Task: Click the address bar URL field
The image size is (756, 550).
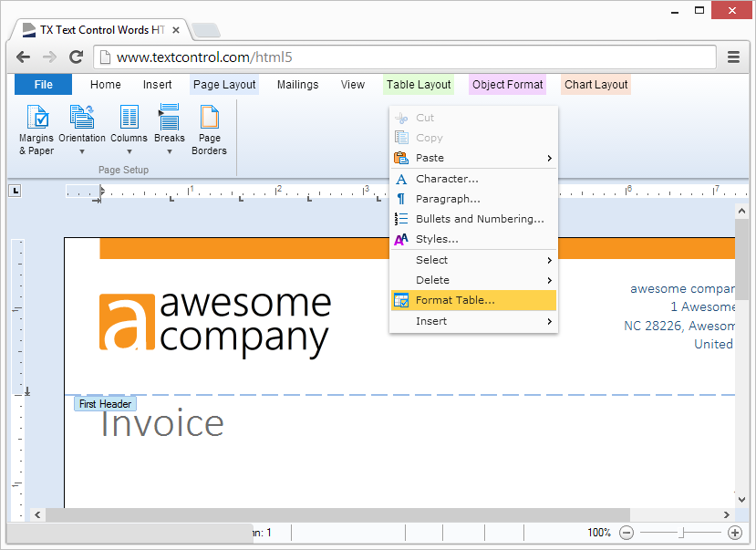Action: coord(405,57)
